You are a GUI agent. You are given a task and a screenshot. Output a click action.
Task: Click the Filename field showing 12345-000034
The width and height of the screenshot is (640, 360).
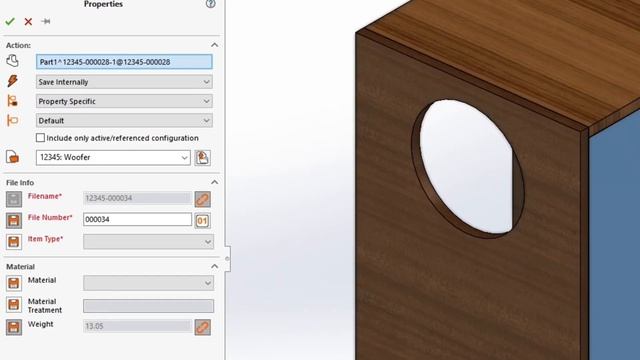pyautogui.click(x=137, y=198)
